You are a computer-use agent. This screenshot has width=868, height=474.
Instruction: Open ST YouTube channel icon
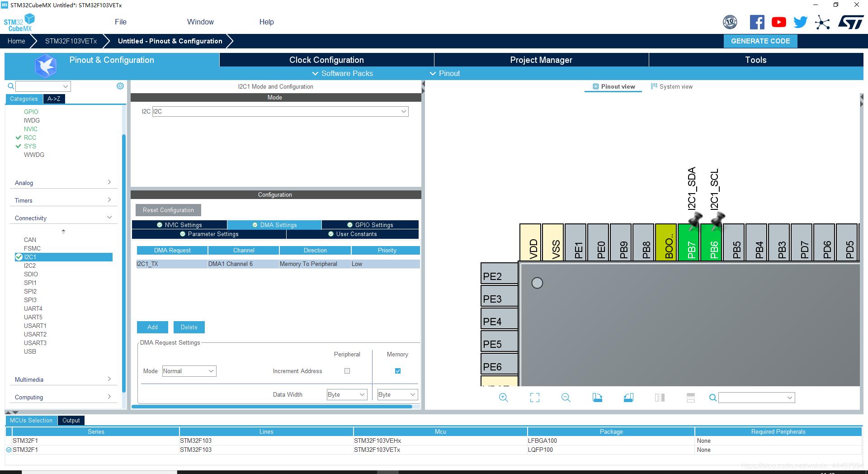pyautogui.click(x=778, y=22)
